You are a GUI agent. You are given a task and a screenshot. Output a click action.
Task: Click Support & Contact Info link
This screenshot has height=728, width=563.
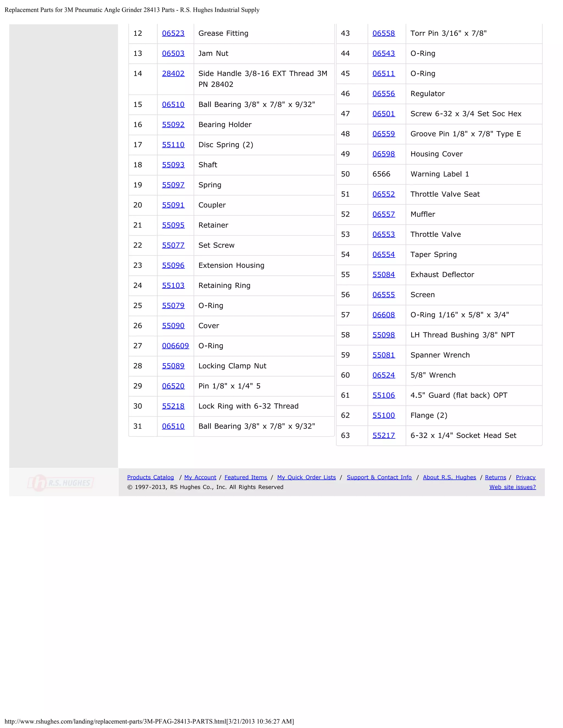[x=379, y=477]
